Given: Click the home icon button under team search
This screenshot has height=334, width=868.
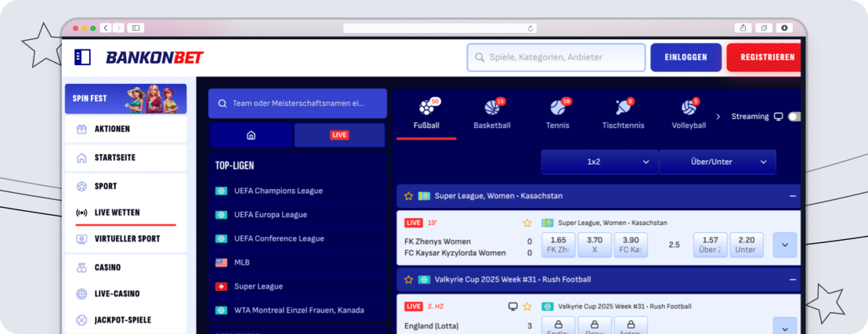Looking at the screenshot, I should [x=251, y=135].
